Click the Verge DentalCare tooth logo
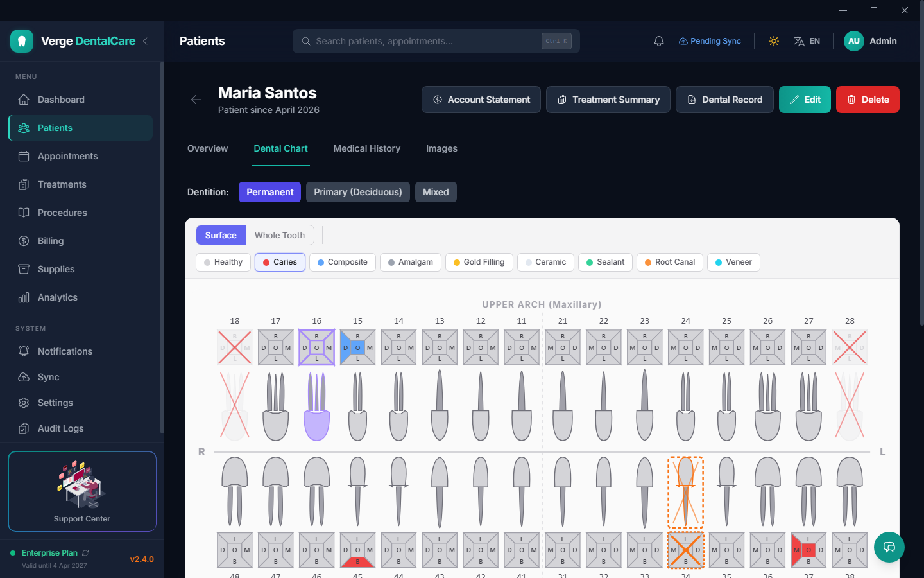Viewport: 924px width, 578px height. tap(22, 41)
